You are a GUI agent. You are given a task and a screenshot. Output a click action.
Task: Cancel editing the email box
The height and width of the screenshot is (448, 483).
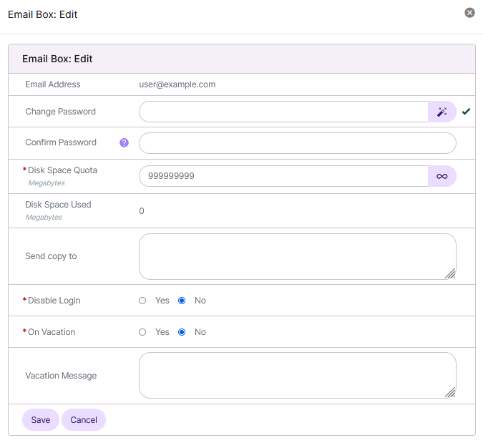[84, 419]
